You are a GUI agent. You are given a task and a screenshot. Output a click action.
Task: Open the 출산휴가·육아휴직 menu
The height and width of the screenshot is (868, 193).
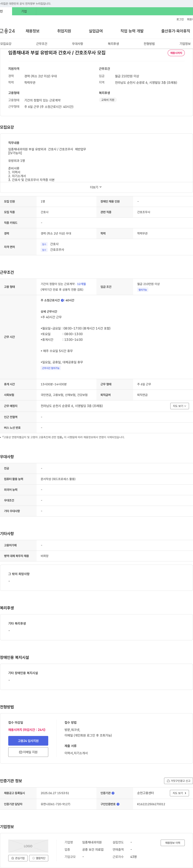point(176,31)
